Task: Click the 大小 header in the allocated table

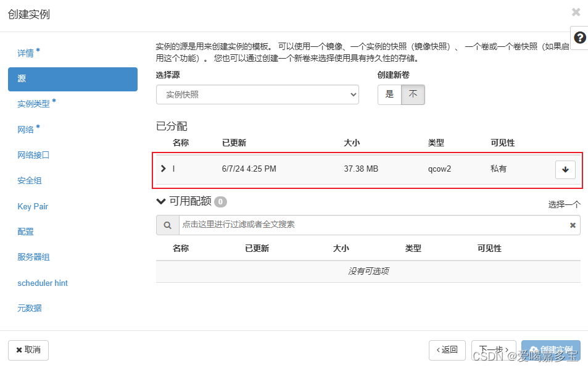Action: point(352,143)
